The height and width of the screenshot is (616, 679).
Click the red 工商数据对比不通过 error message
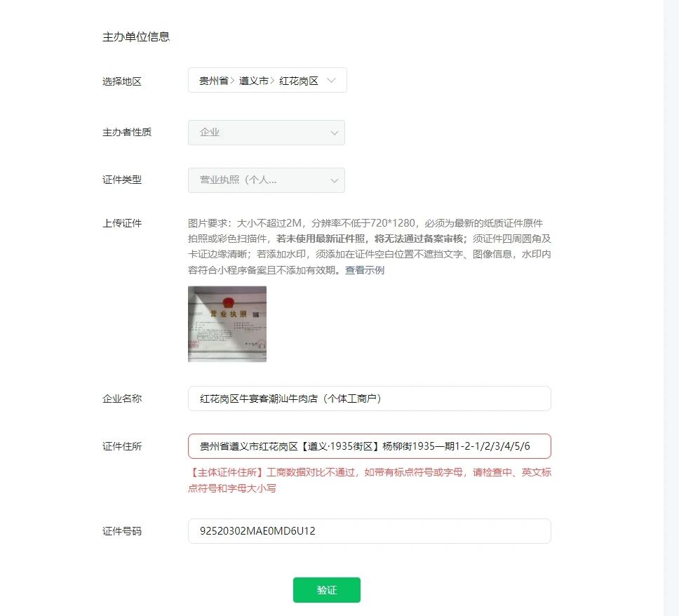[x=370, y=480]
